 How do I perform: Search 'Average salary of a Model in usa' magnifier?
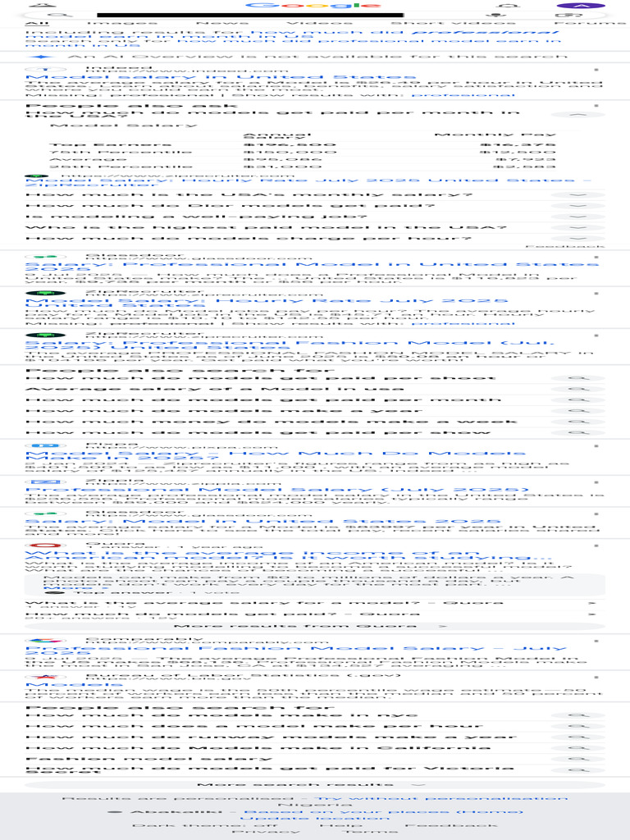point(578,389)
